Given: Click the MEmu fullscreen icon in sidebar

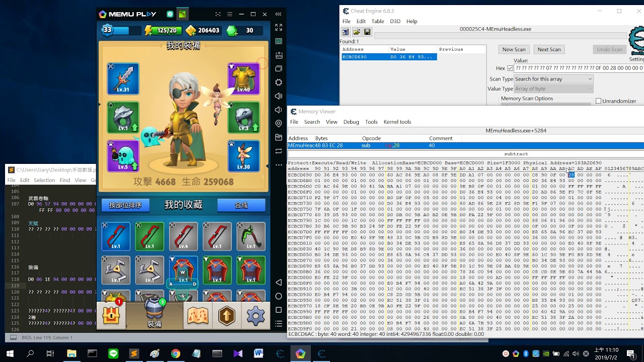Looking at the screenshot, I should pos(279,28).
